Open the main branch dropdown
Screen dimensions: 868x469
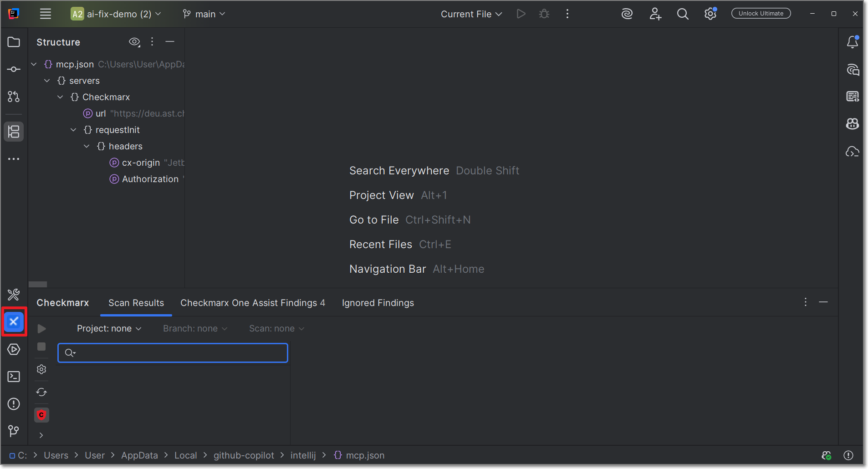pyautogui.click(x=204, y=14)
